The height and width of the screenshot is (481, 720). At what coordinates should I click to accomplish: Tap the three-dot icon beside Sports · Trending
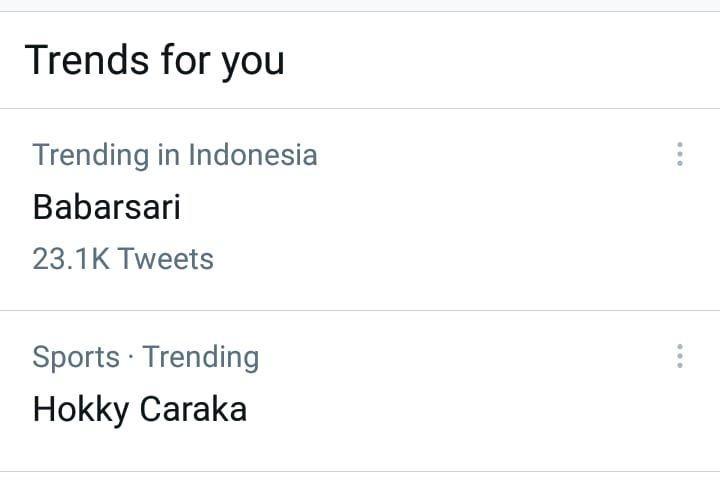coord(680,356)
